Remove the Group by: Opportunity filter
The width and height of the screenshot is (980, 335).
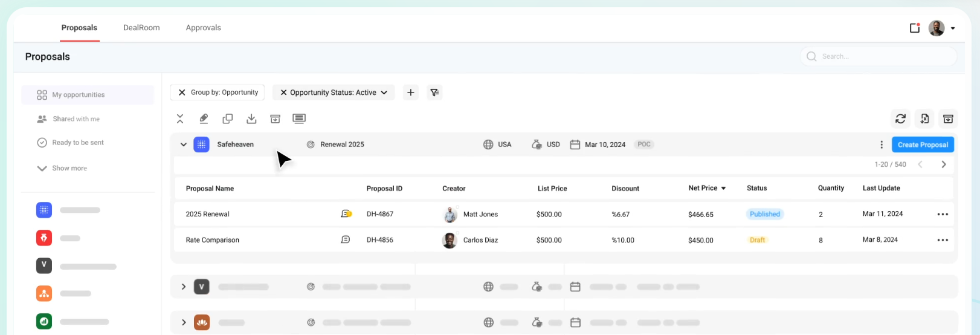[x=182, y=93]
